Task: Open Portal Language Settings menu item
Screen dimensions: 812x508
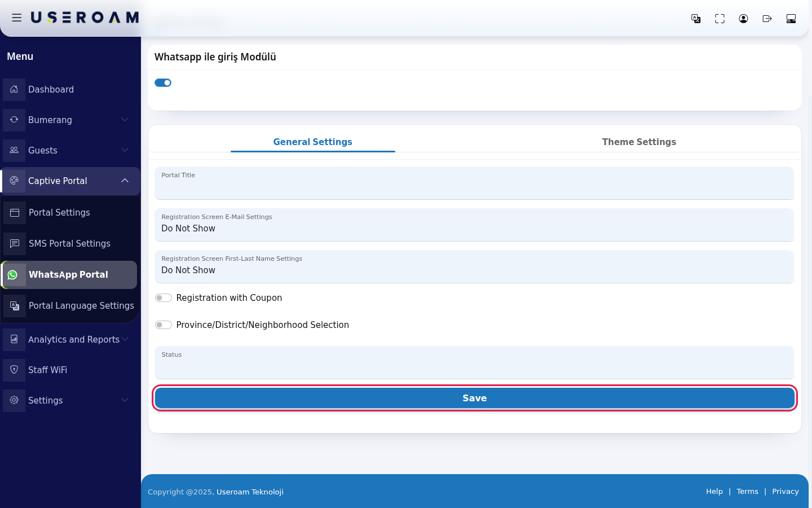Action: (69, 305)
